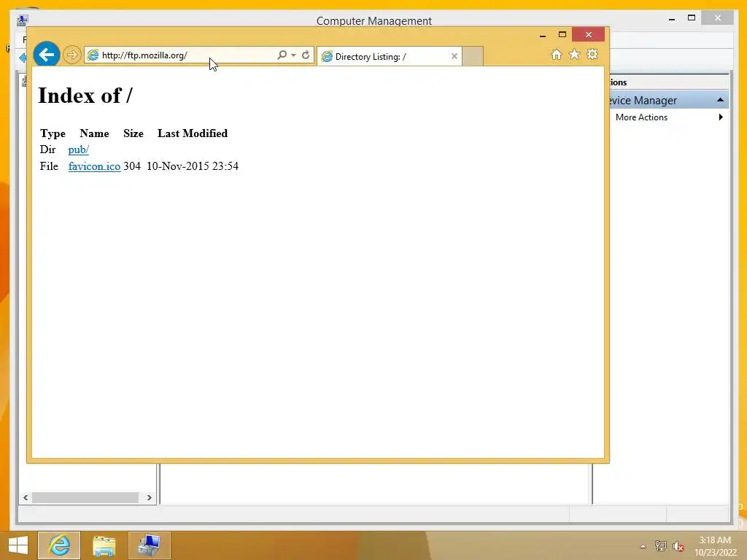Image resolution: width=747 pixels, height=560 pixels.
Task: Maximize the Internet Explorer window
Action: pos(562,35)
